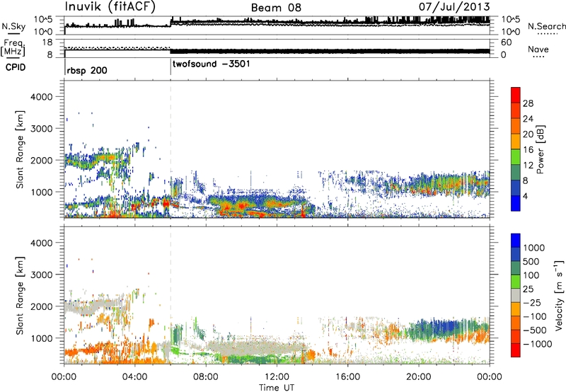Click the "16:00" time tick label
Viewport: 566px width, 392px height.
tap(347, 377)
